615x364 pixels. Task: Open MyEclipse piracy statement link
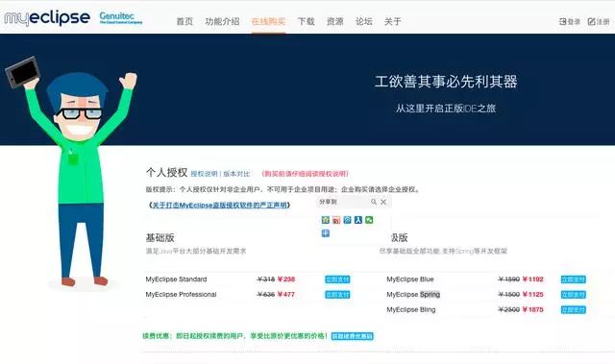tap(219, 205)
